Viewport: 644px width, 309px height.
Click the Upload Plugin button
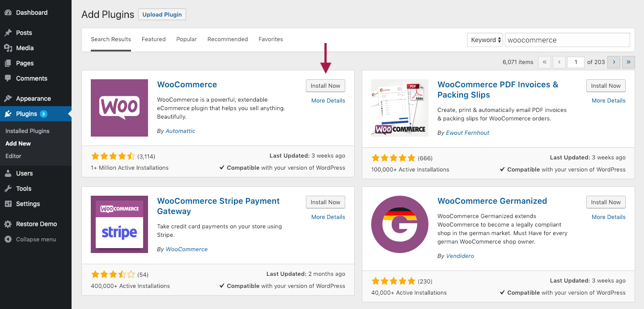click(x=162, y=14)
